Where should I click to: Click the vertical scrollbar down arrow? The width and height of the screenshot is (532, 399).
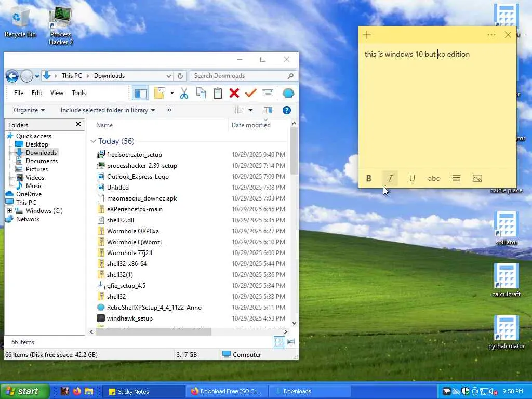click(x=294, y=323)
